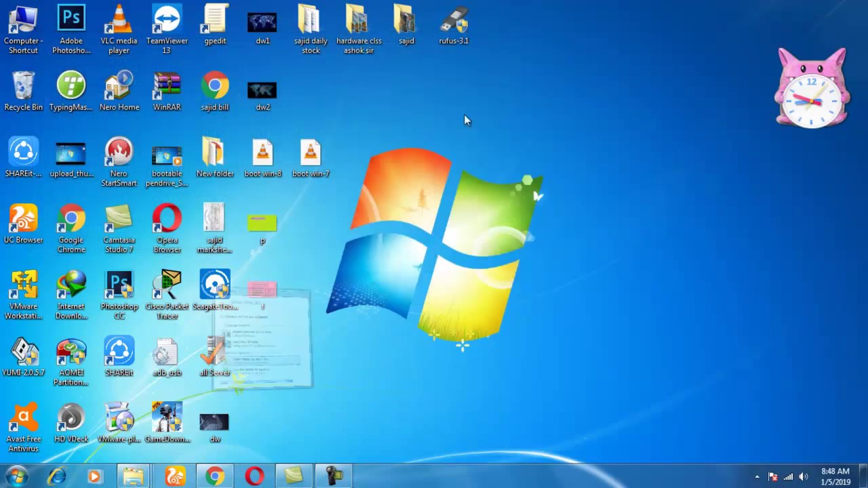Launch the VMware Workstation desktop shortcut
The width and height of the screenshot is (868, 488).
click(x=23, y=296)
